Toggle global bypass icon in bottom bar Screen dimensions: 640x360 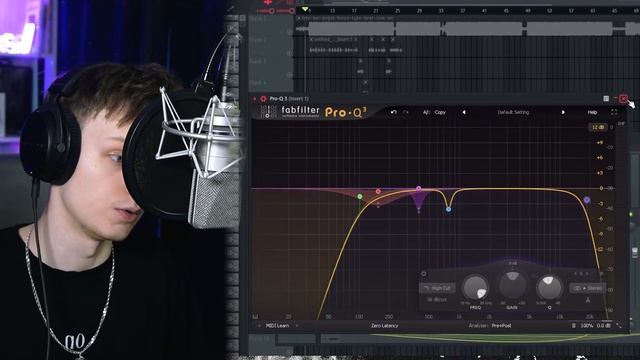click(573, 326)
